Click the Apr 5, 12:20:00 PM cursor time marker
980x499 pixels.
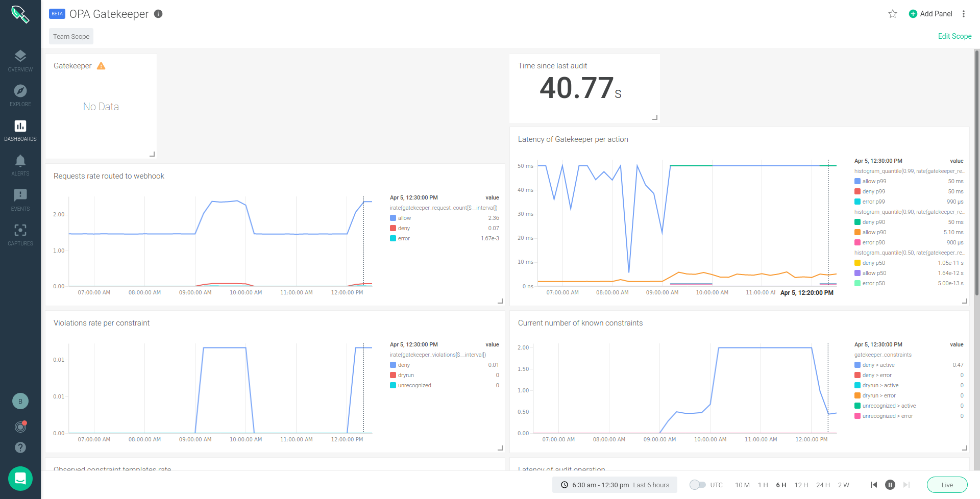point(807,293)
